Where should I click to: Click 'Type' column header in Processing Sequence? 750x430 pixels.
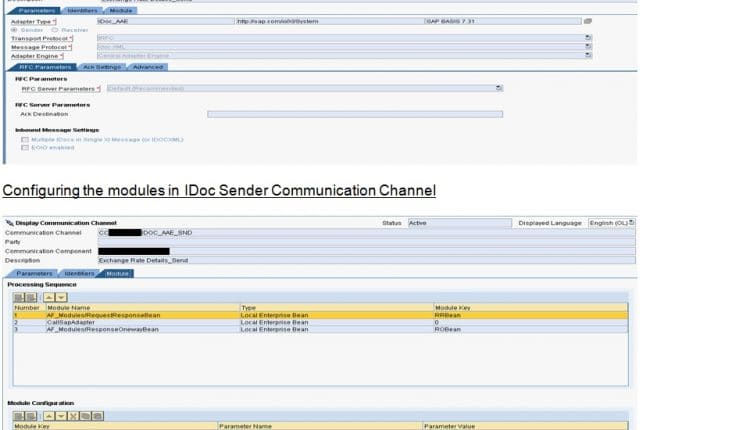point(336,308)
